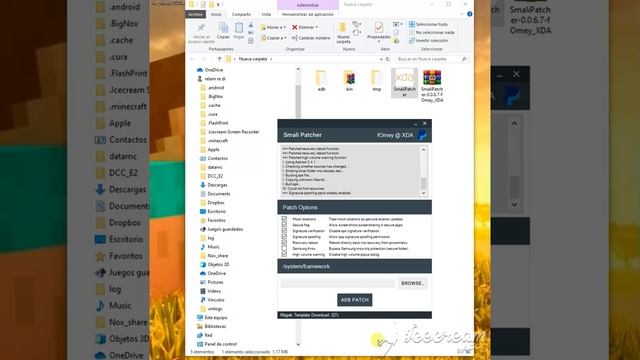640x360 pixels.
Task: Select SmaliPatcher-0.0.6.7 WinRAR archive icon
Action: (x=432, y=77)
